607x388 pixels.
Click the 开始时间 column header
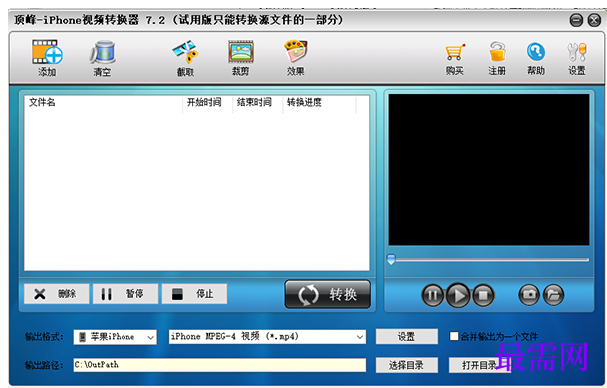tap(207, 103)
